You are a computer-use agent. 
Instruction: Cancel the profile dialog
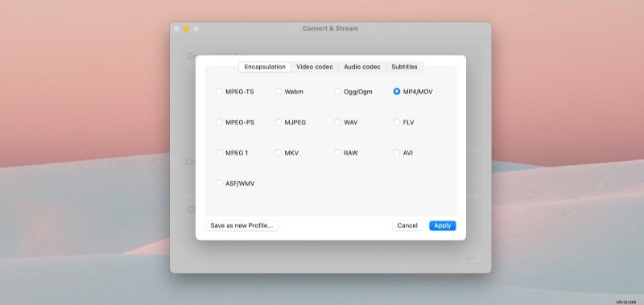(x=407, y=226)
